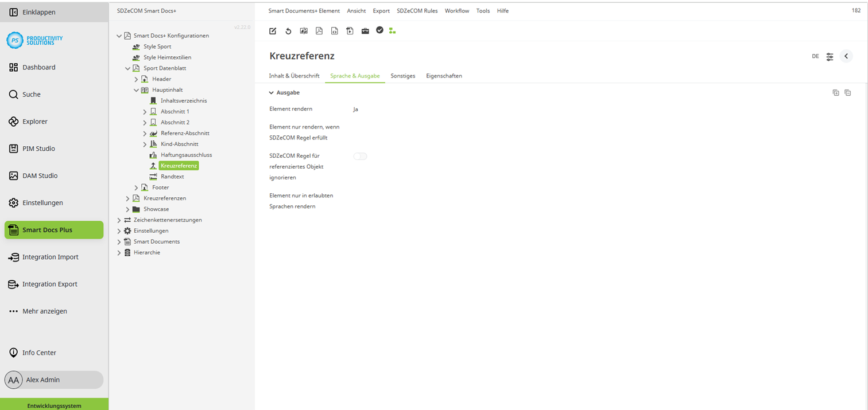
Task: Expand the Kreuzreferenzen tree node
Action: [x=127, y=198]
